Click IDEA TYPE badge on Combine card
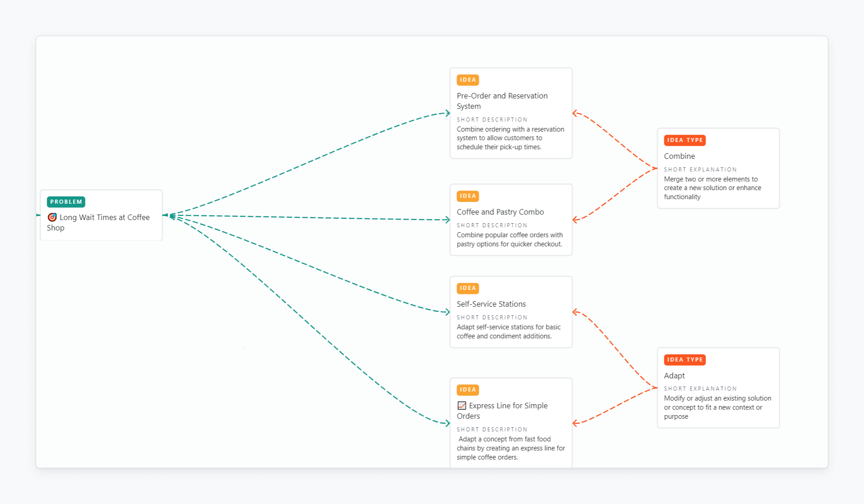864x504 pixels. click(x=684, y=140)
